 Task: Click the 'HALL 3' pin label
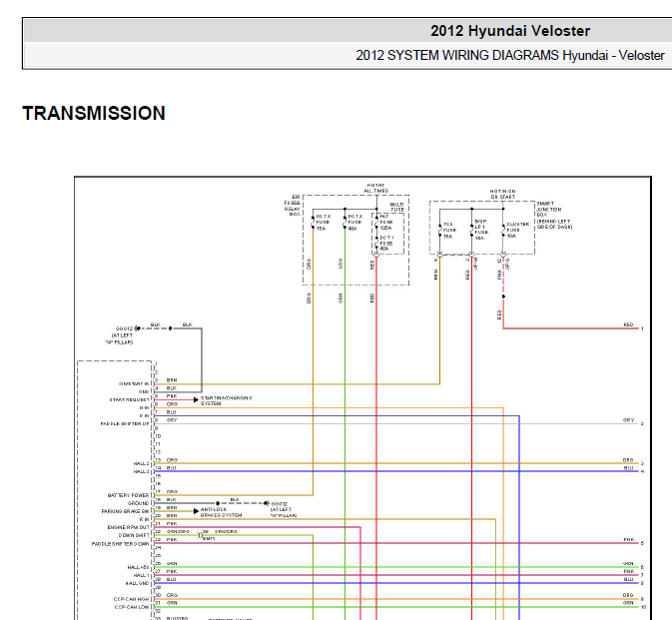141,472
